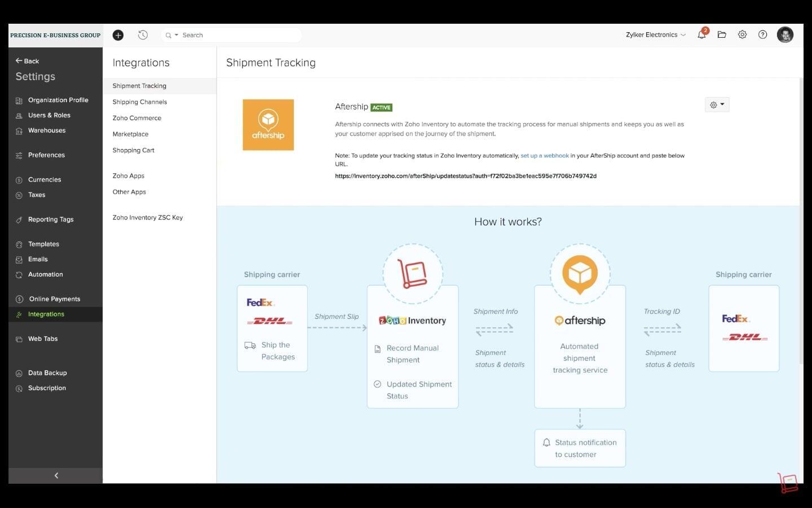Image resolution: width=812 pixels, height=508 pixels.
Task: Click the Aftership webhook URL text
Action: click(x=466, y=176)
